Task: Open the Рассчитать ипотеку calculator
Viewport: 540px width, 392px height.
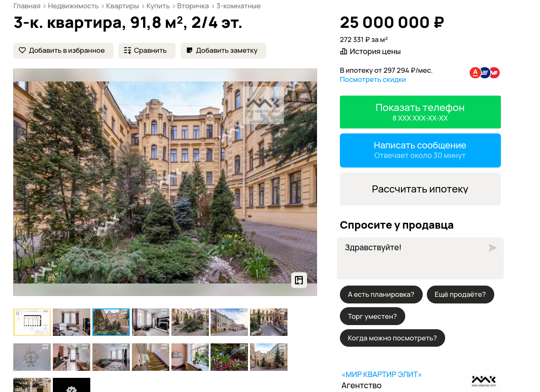Action: coord(420,189)
